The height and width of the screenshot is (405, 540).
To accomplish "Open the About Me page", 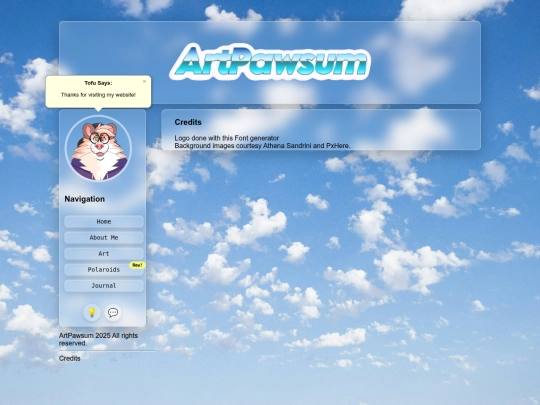I will pyautogui.click(x=104, y=238).
